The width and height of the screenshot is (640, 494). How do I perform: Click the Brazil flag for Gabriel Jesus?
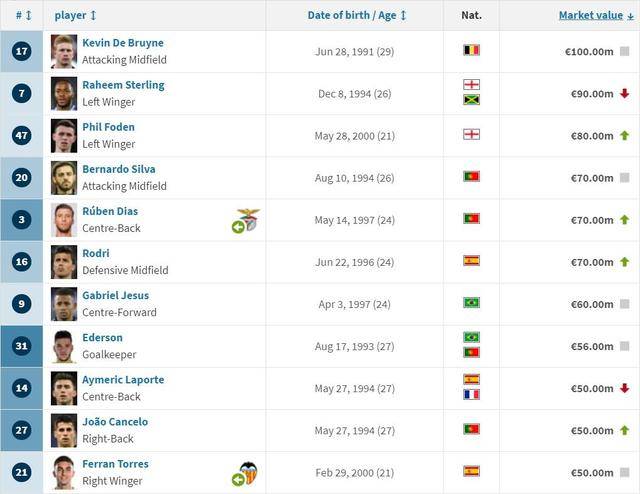471,303
